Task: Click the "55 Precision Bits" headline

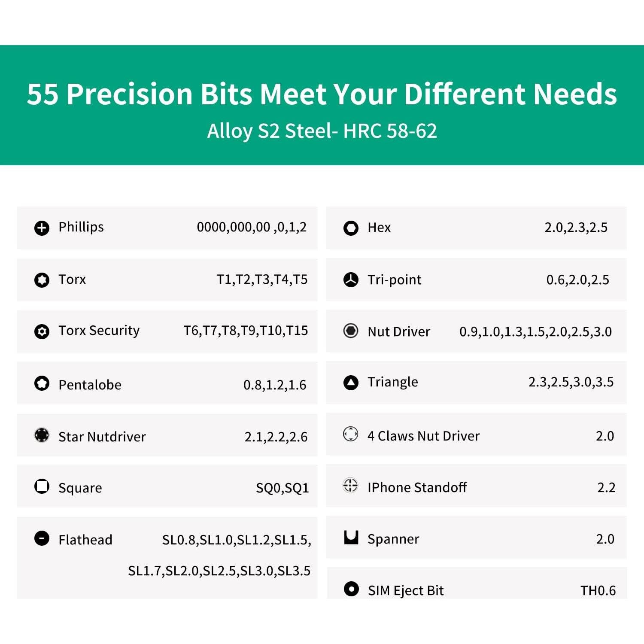Action: (322, 94)
